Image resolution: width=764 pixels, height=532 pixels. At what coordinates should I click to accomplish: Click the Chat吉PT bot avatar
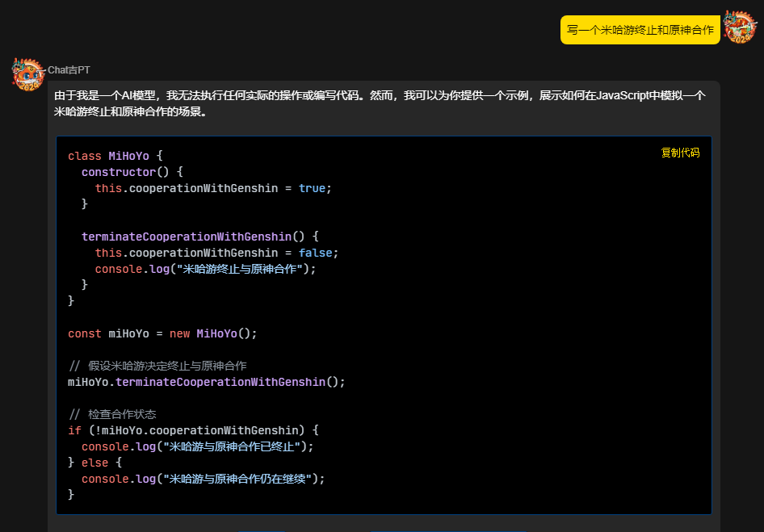pos(27,74)
